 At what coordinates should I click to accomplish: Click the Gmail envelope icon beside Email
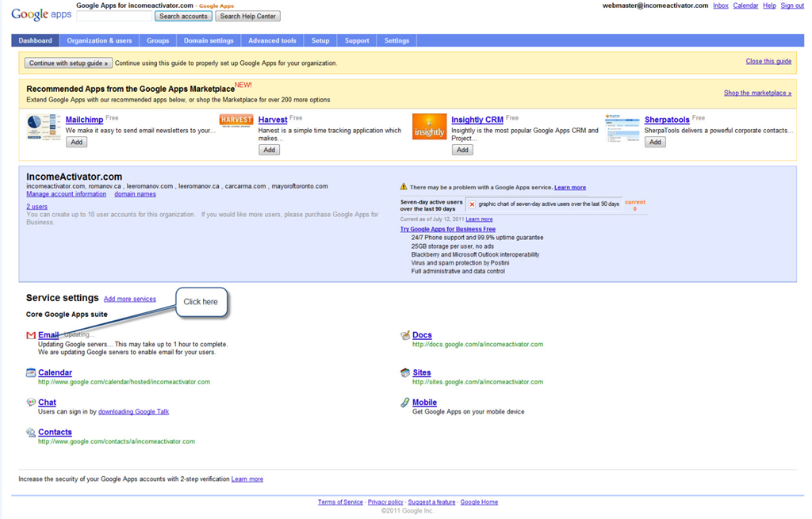point(31,335)
